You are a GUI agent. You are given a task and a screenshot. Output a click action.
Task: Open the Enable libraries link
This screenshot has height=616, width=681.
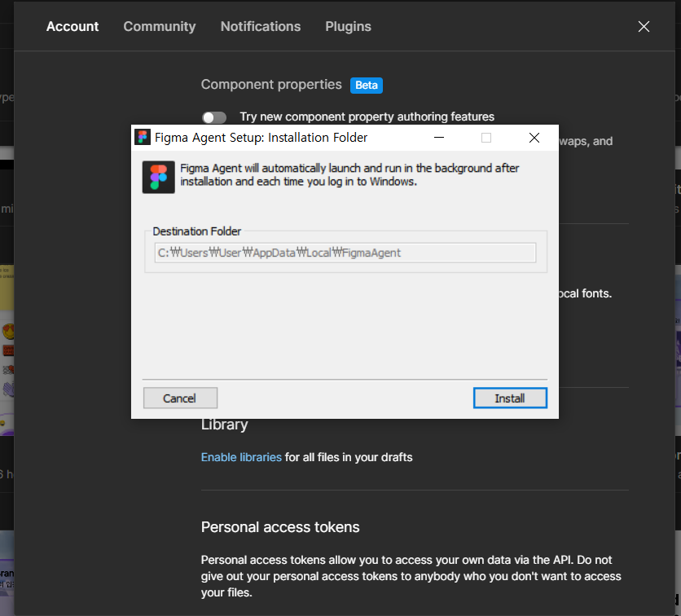click(x=241, y=457)
